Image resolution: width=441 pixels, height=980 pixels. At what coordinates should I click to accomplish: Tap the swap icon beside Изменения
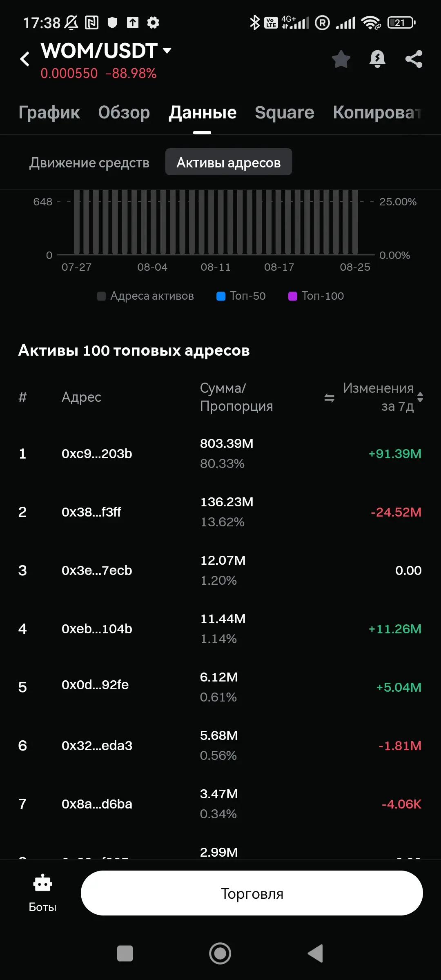click(329, 397)
